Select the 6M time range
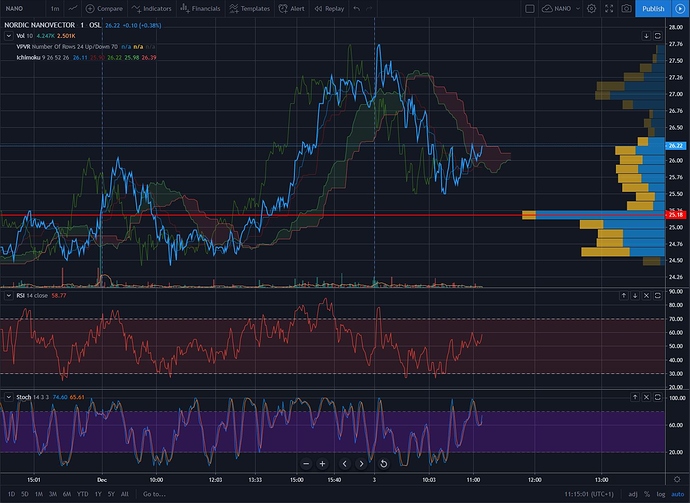690x503 pixels. [67, 494]
